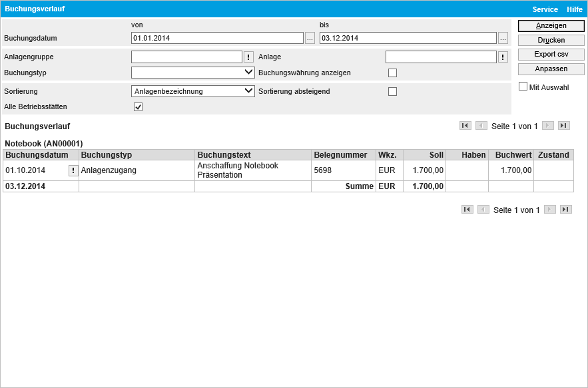Open date picker for 'von' Buchungsdatum

(310, 38)
